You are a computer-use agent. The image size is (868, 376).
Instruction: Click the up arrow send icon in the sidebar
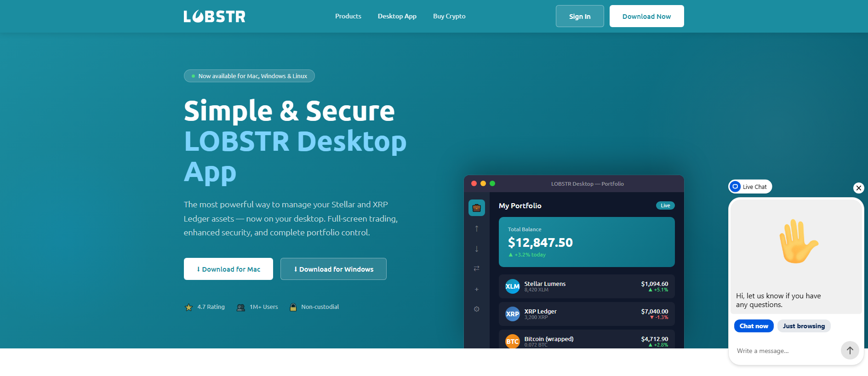coord(477,228)
